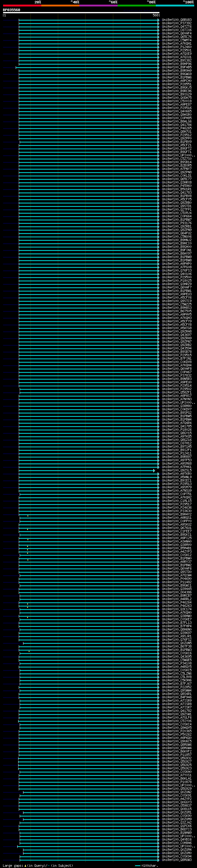Select the BP035560 query label
Viewport: 197px width, 868px height.
click(11, 10)
